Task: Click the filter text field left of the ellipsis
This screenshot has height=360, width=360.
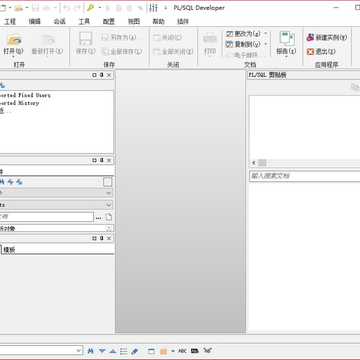Action: pyautogui.click(x=47, y=217)
